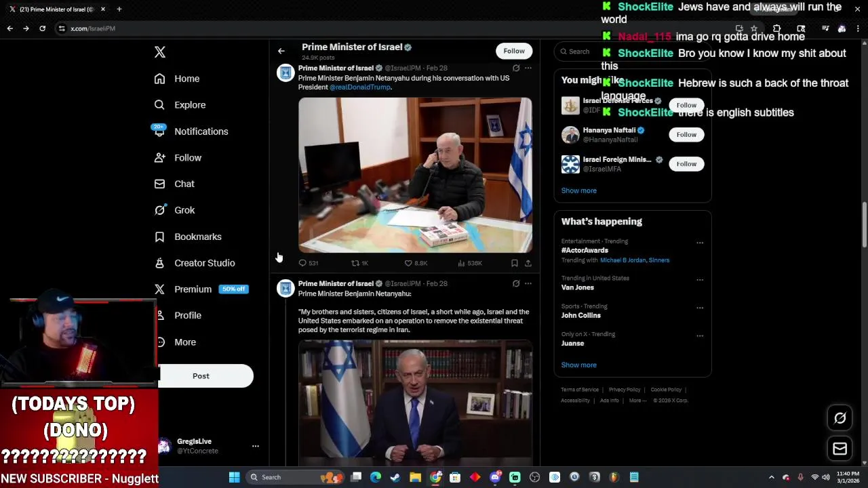
Task: Open the Netanyahu phone call photo
Action: click(415, 175)
